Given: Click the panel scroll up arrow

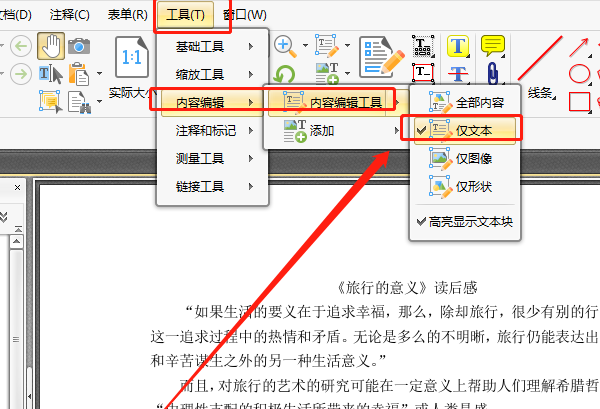Looking at the screenshot, I should coord(16,242).
